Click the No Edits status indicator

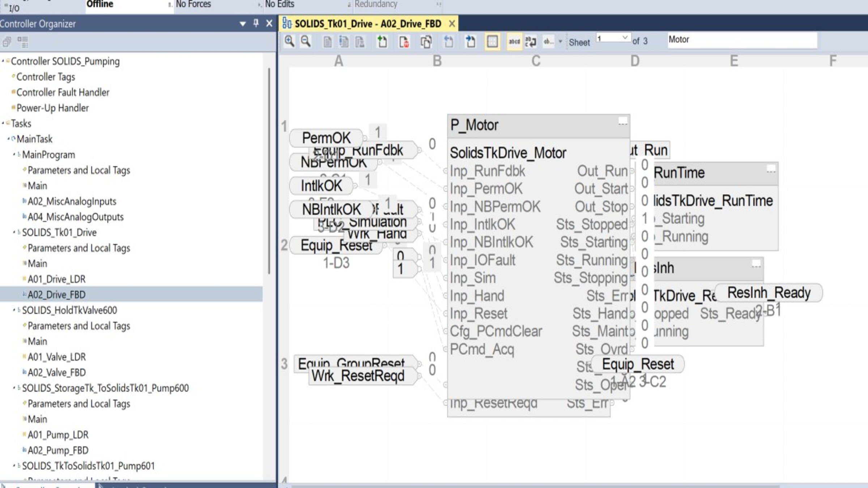pos(280,4)
